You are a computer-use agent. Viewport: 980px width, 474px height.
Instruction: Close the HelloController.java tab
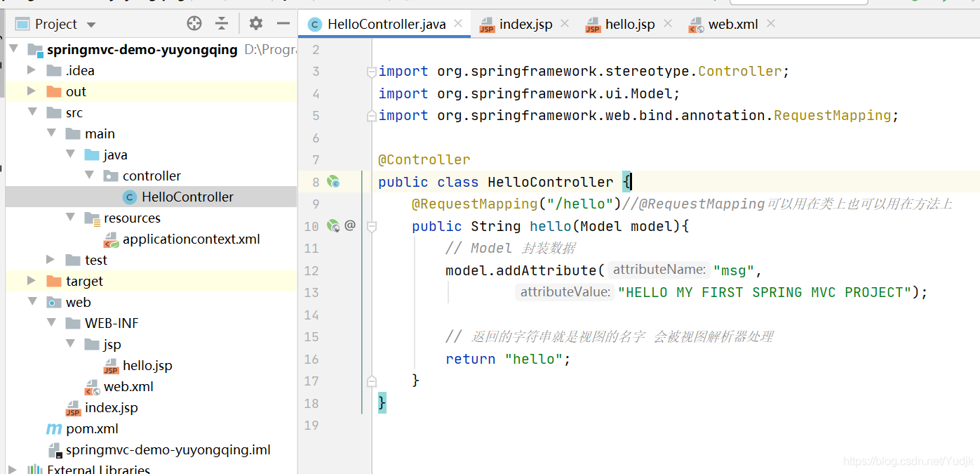pos(459,24)
